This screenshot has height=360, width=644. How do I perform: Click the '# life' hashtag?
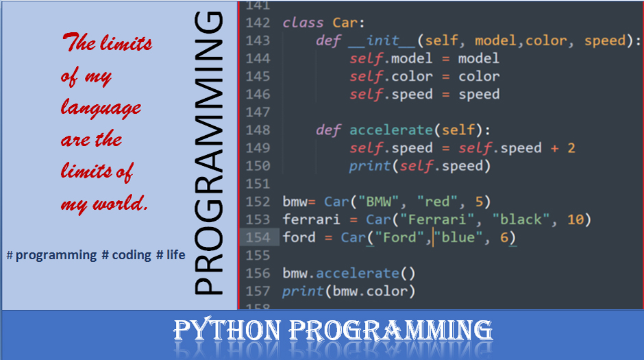pyautogui.click(x=171, y=255)
